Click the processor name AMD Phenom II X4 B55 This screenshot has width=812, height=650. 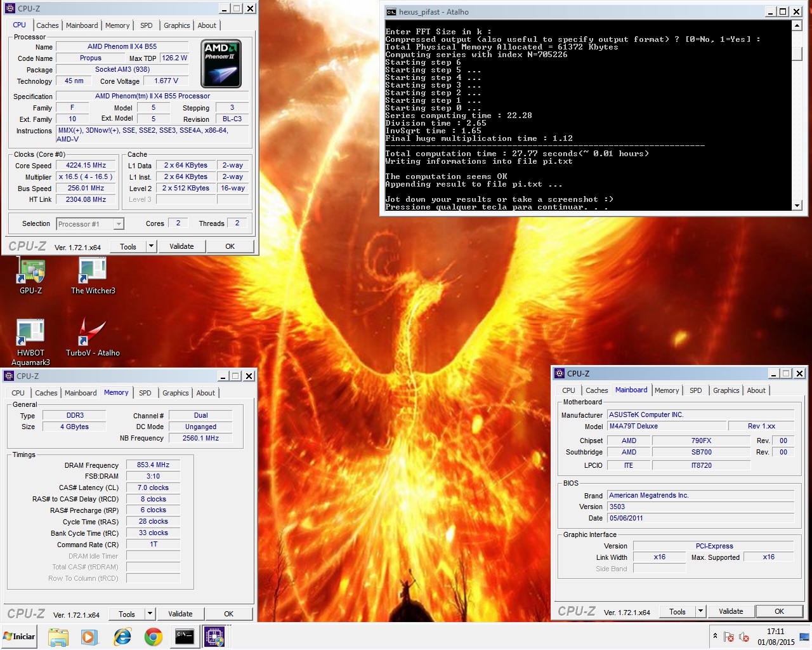(x=122, y=46)
